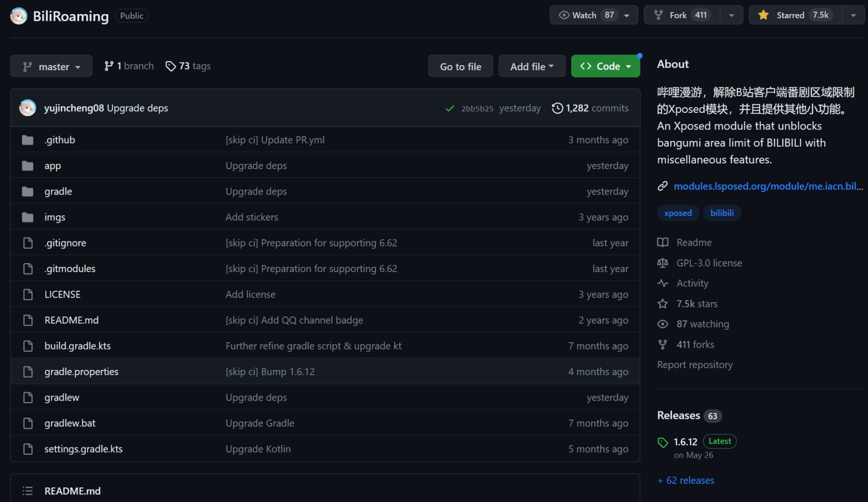Screen dimensions: 868x502
Task: Click the yujincheng08 commit author avatar
Action: (x=28, y=108)
